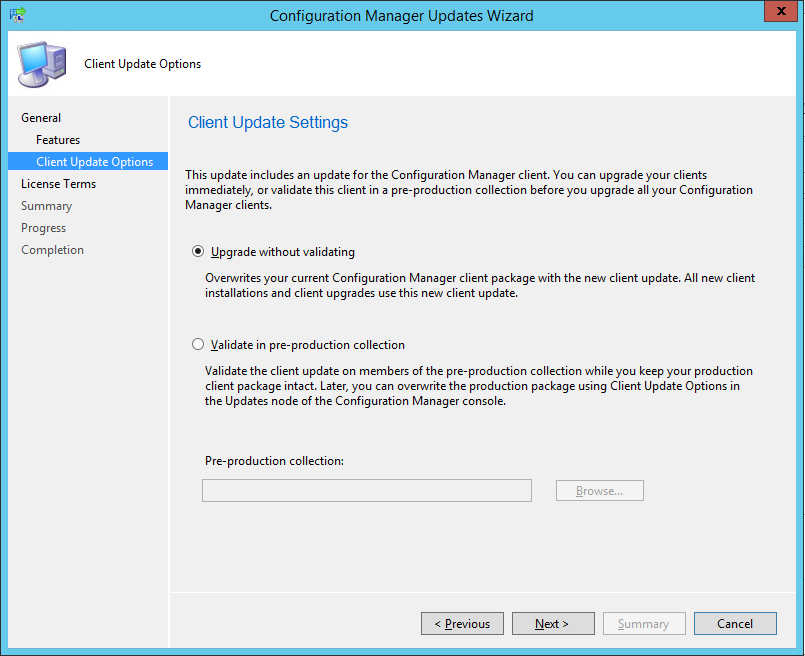The width and height of the screenshot is (805, 656).
Task: Click the Client Update Options header title
Action: [x=143, y=64]
